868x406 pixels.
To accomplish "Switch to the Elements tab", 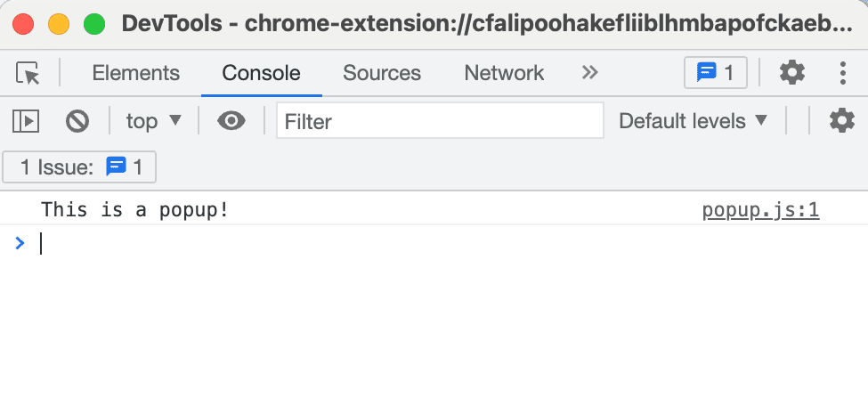I will pyautogui.click(x=135, y=73).
